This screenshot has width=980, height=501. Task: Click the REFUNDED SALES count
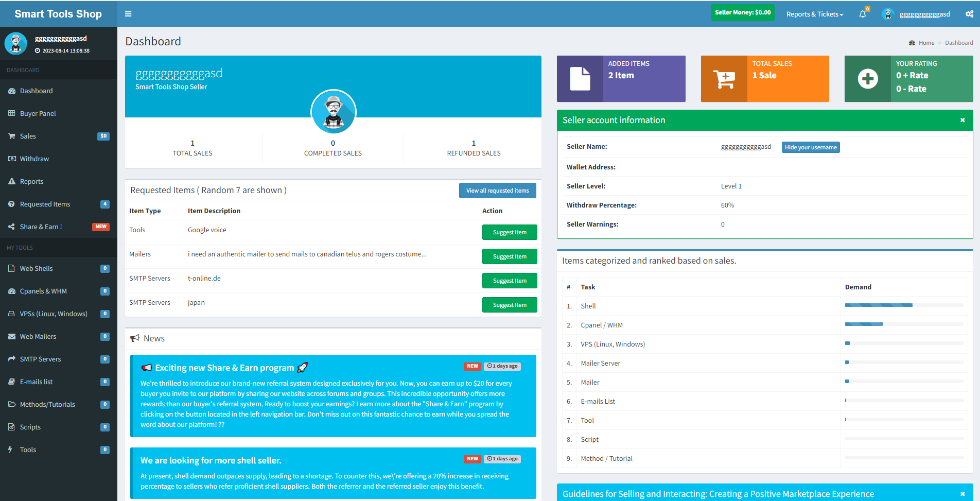tap(474, 143)
